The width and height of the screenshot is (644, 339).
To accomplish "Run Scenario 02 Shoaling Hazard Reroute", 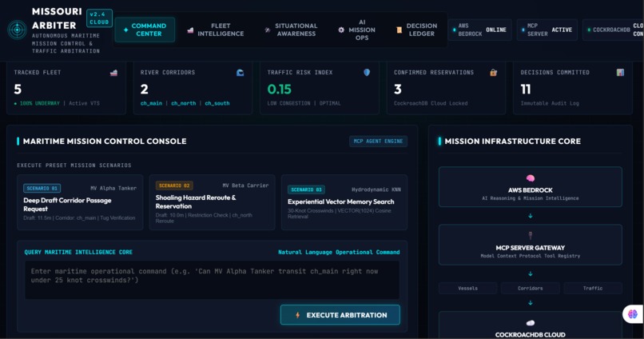I will (x=212, y=202).
